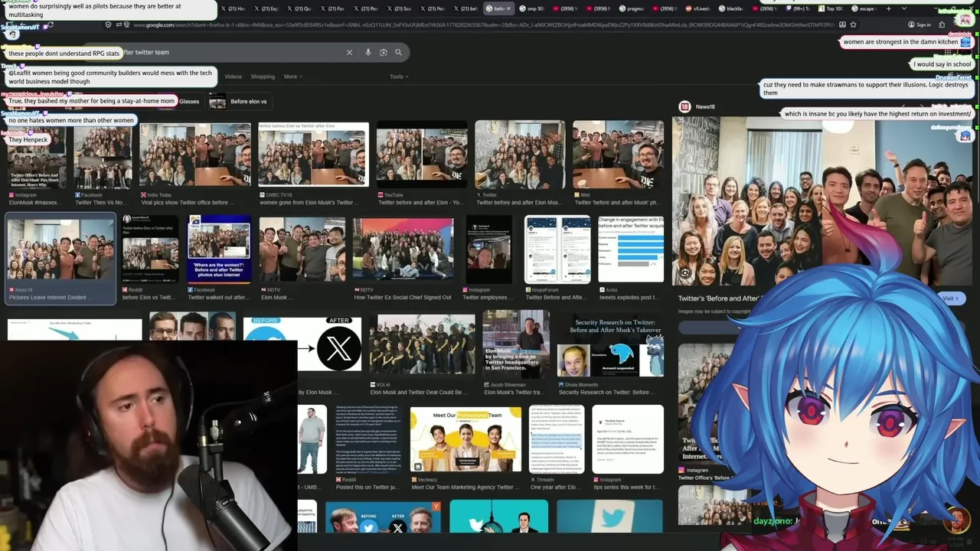Click "Twitter's 'Before and After'" preview title link
The width and height of the screenshot is (980, 551).
click(x=718, y=298)
